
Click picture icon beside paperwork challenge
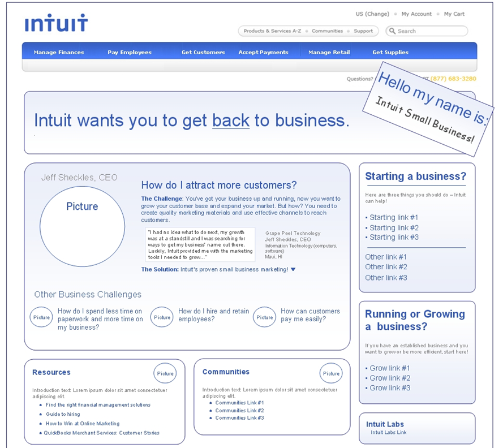[41, 317]
